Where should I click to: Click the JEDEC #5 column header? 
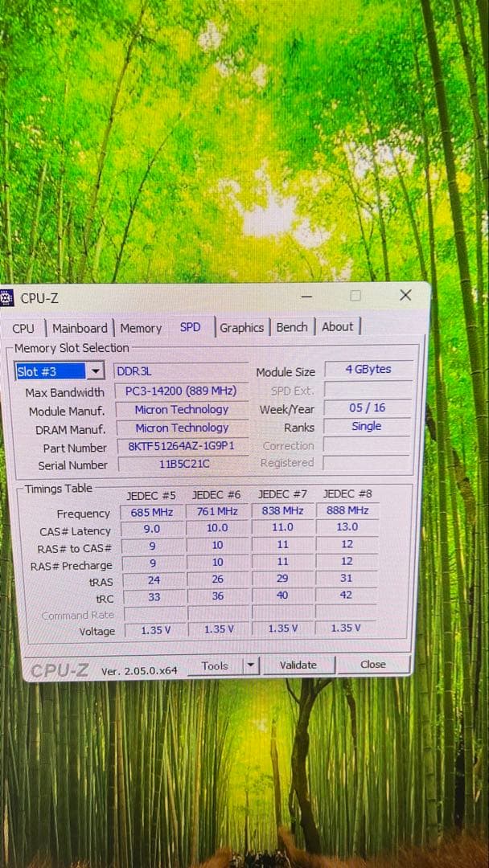[151, 495]
